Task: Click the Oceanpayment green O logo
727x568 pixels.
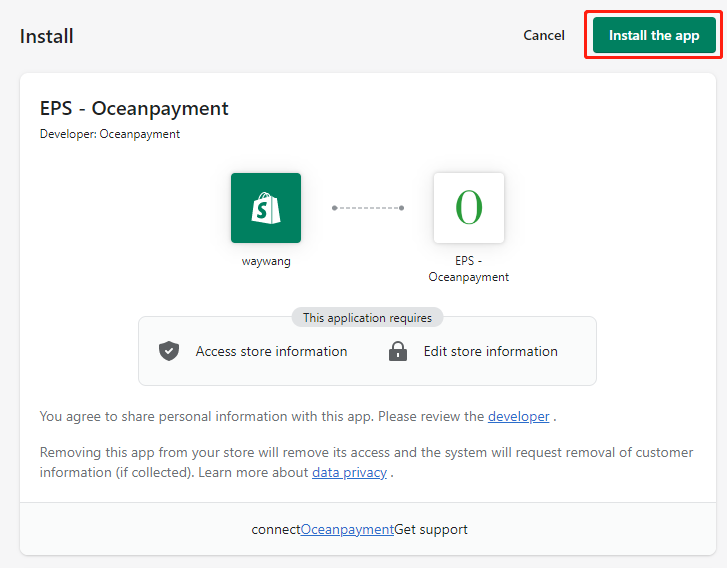Action: pos(469,208)
